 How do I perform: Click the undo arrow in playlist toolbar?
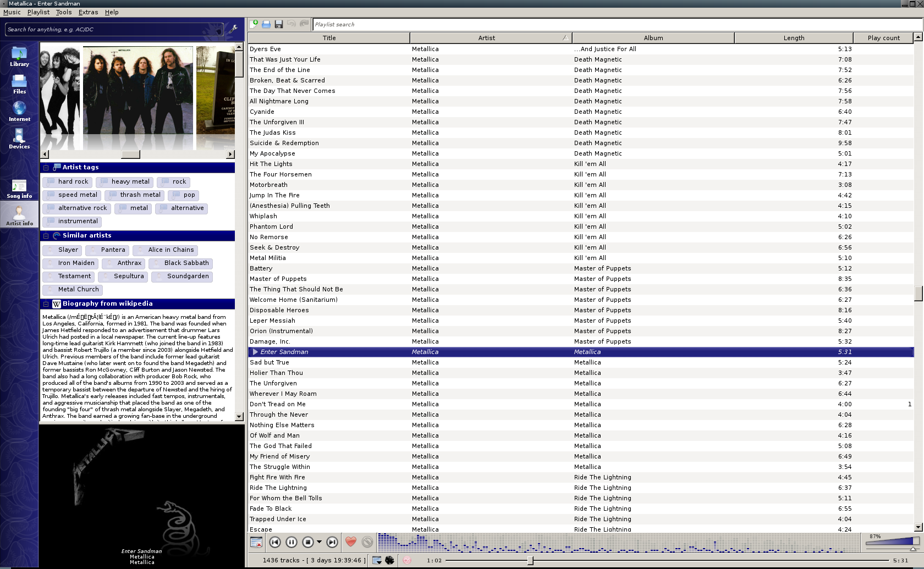pos(291,24)
